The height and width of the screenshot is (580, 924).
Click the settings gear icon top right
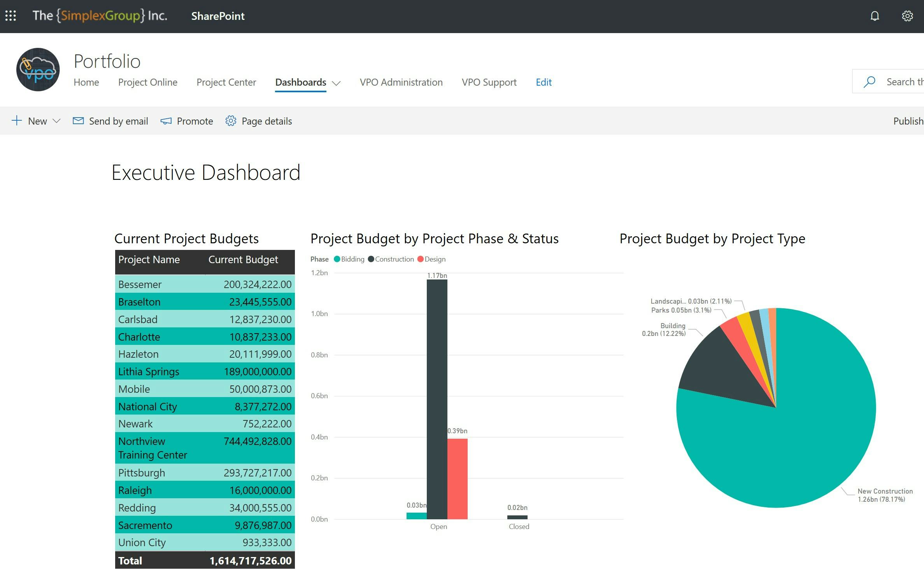(907, 17)
